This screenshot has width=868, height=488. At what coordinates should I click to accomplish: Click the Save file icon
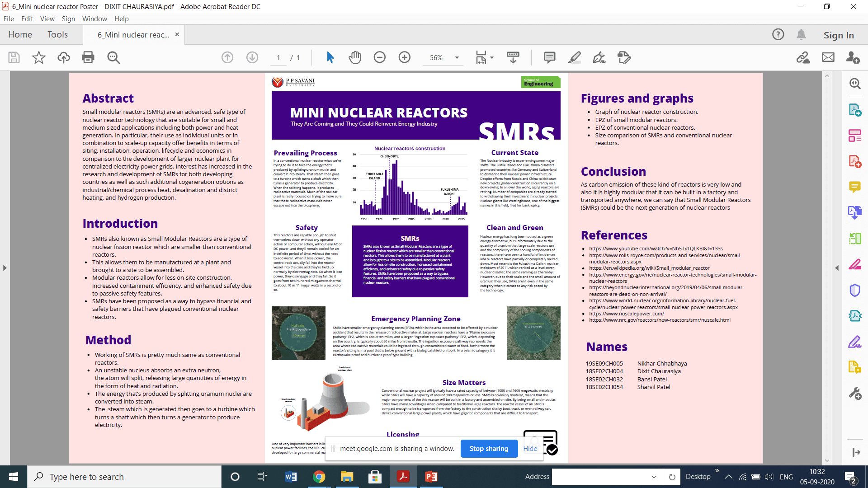pos(14,57)
